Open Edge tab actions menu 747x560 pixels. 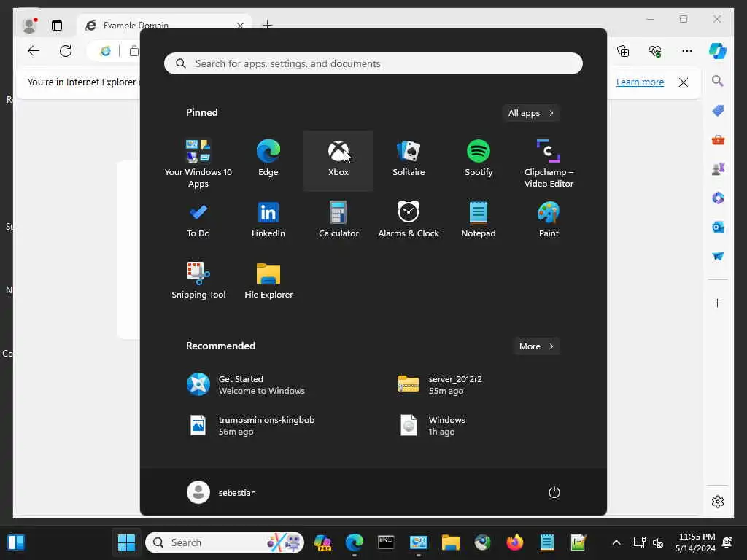(x=57, y=26)
